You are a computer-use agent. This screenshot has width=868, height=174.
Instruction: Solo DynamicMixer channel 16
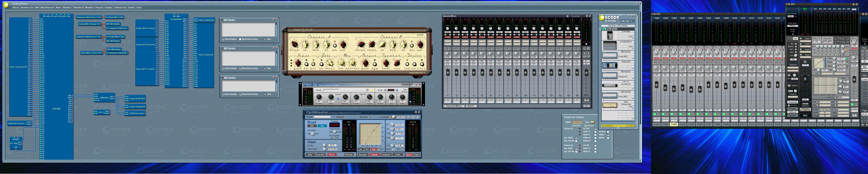579,49
